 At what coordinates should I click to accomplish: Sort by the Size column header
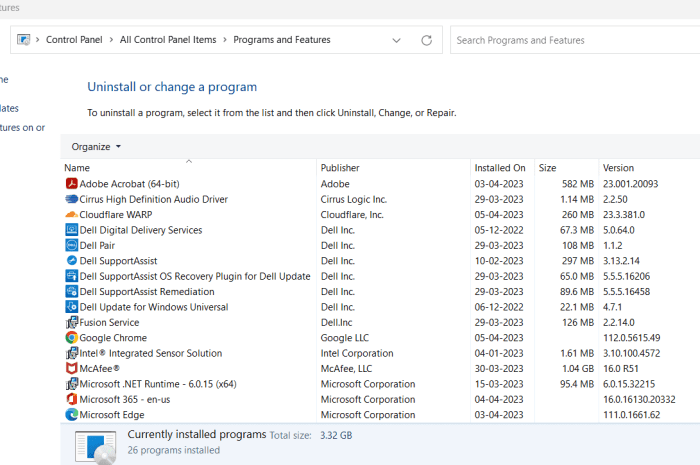click(547, 168)
